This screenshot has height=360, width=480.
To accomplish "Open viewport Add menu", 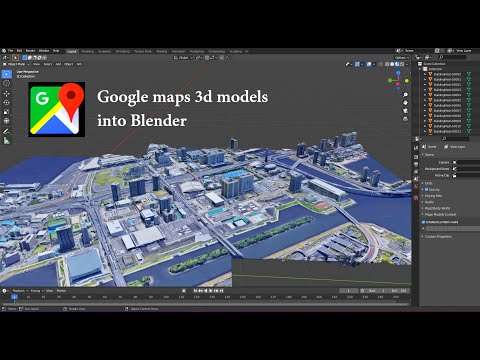I will tap(58, 64).
